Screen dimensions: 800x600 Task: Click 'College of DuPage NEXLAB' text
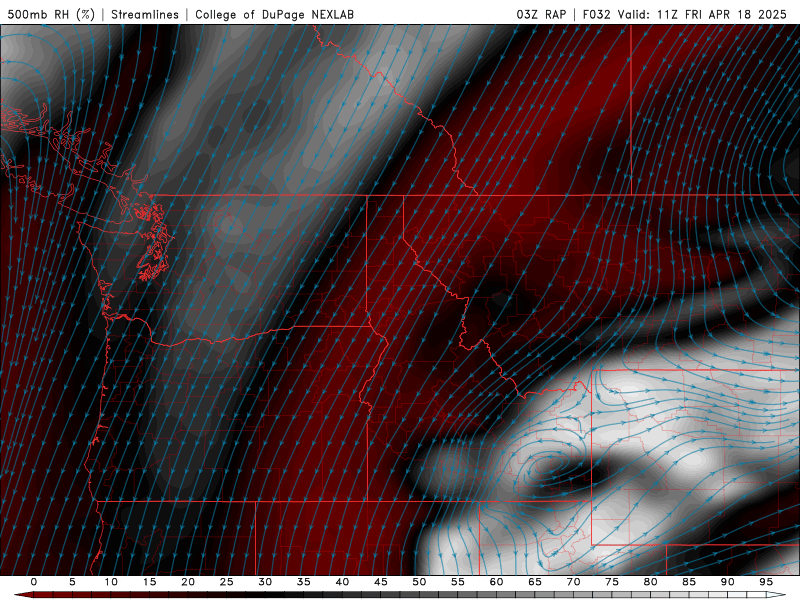click(274, 14)
